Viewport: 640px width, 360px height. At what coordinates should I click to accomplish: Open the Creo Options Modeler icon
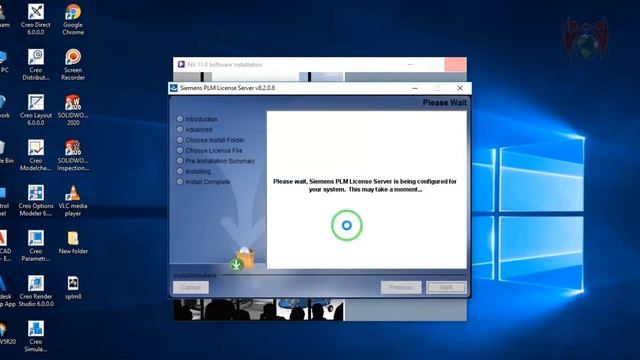36,200
